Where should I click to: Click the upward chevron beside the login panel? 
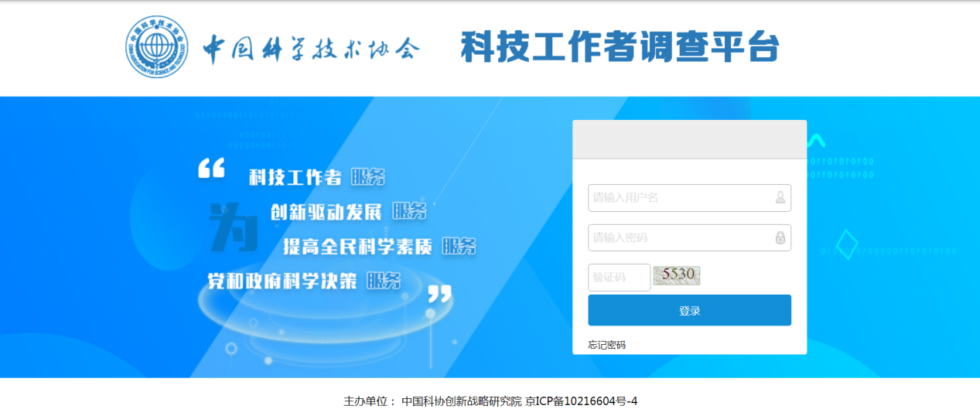coord(816,141)
